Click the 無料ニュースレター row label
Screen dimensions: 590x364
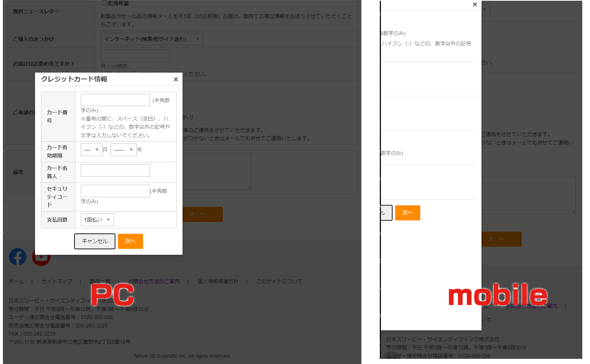click(36, 11)
